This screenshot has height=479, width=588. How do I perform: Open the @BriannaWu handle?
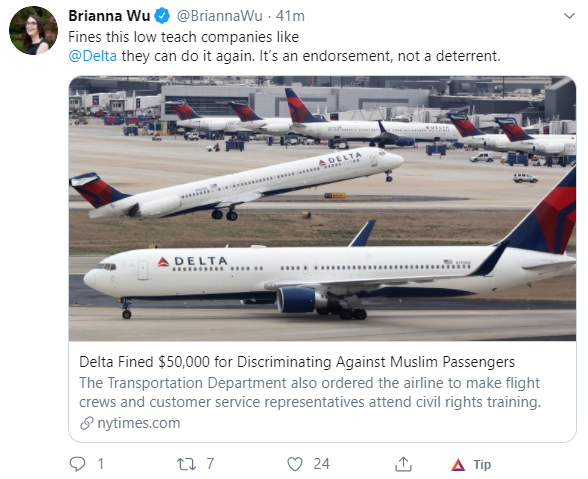219,16
